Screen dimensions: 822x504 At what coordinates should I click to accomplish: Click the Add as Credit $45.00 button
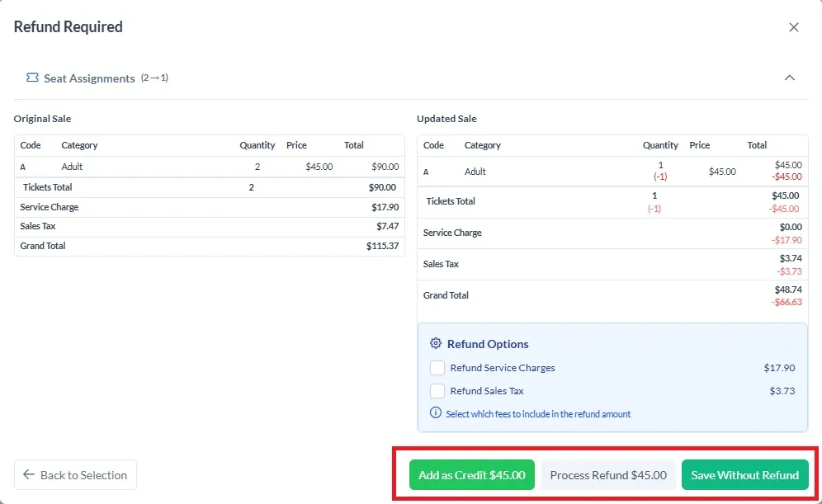pyautogui.click(x=472, y=475)
